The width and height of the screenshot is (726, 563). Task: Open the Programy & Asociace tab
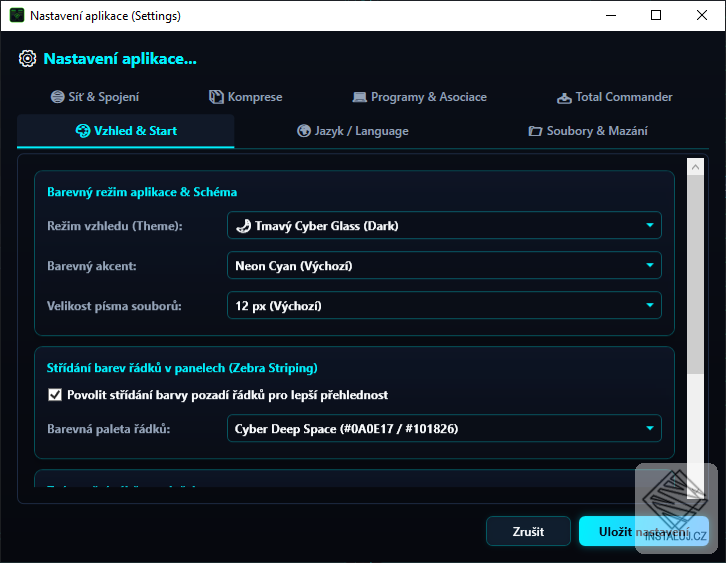coord(419,97)
